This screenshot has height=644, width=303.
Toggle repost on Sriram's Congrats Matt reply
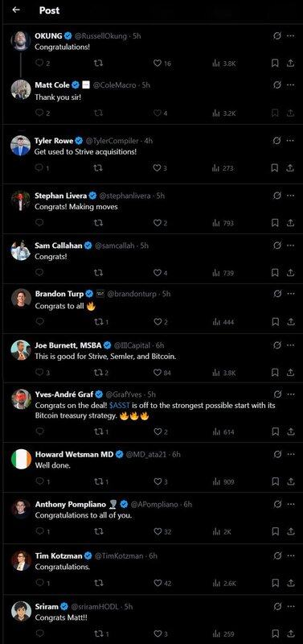[100, 634]
